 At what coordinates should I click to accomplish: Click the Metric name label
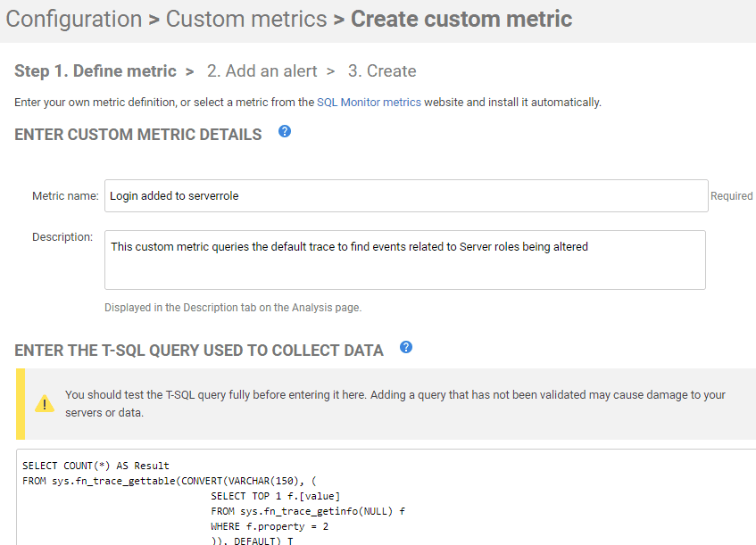[65, 195]
